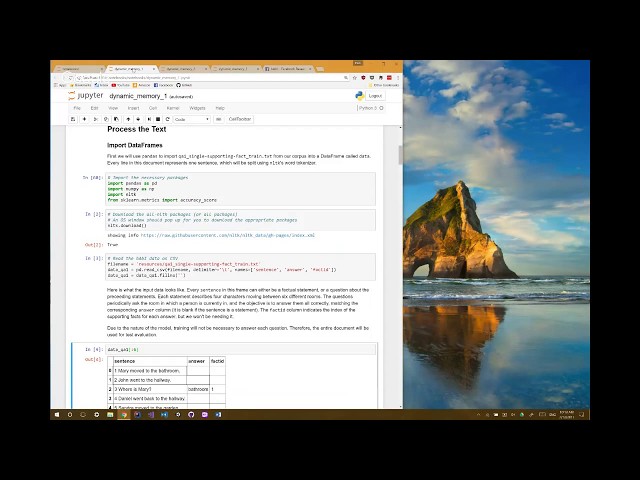640x480 pixels.
Task: Open File Explorer from the taskbar
Action: 110,415
